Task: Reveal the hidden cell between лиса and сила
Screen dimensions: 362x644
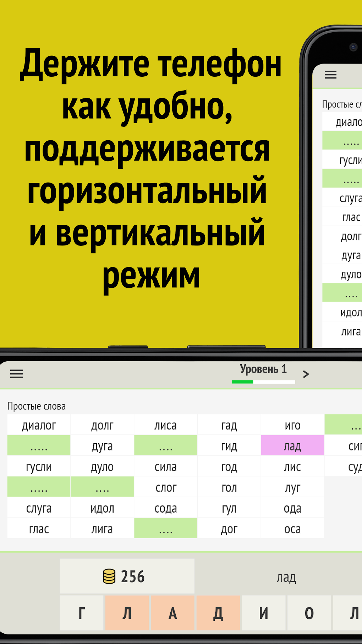Action: (166, 445)
